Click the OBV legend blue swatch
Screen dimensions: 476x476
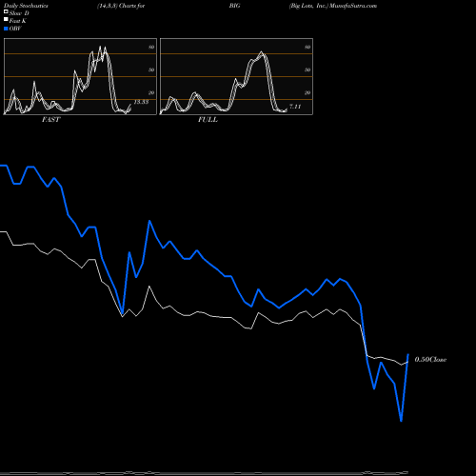[x=6, y=29]
